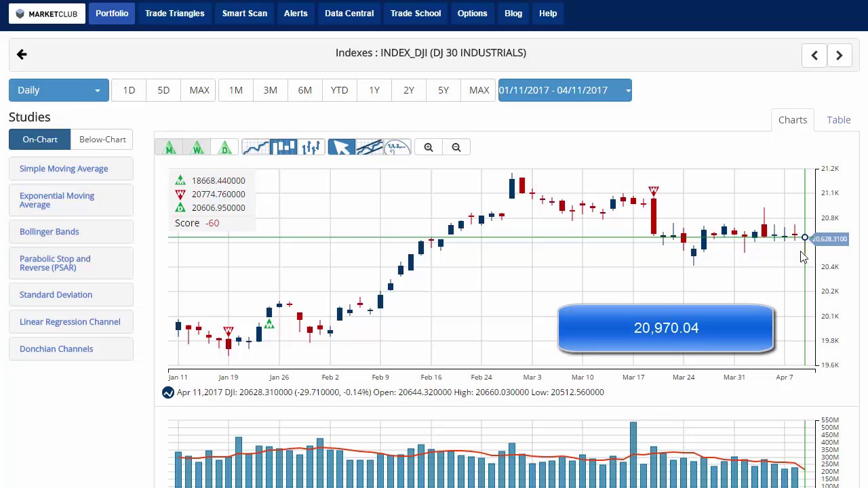Open the Smart Scan menu
This screenshot has height=488, width=868.
[x=245, y=14]
